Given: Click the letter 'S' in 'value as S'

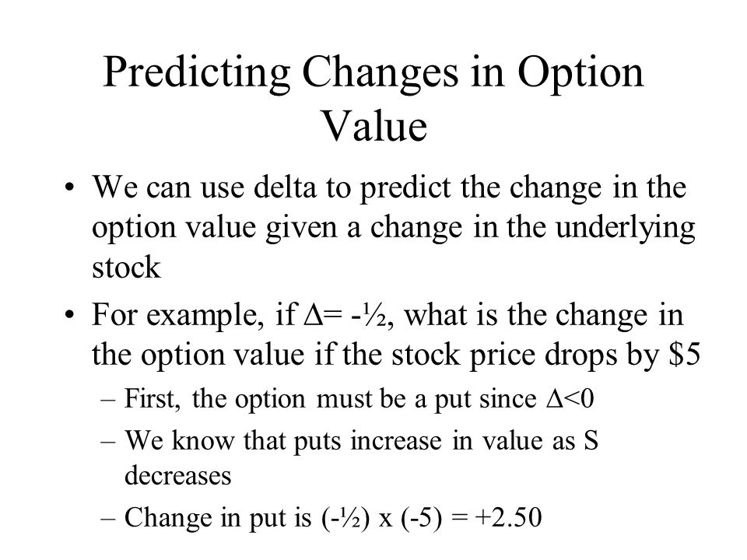Looking at the screenshot, I should pyautogui.click(x=591, y=440).
